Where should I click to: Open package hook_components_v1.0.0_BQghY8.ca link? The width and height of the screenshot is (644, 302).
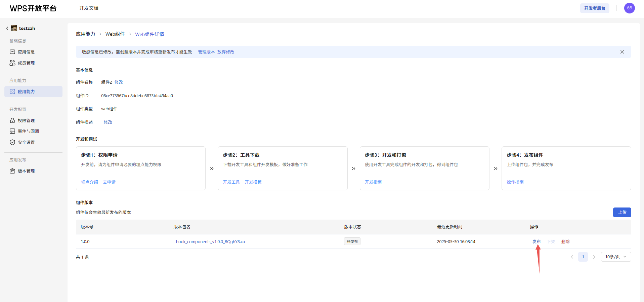point(210,241)
